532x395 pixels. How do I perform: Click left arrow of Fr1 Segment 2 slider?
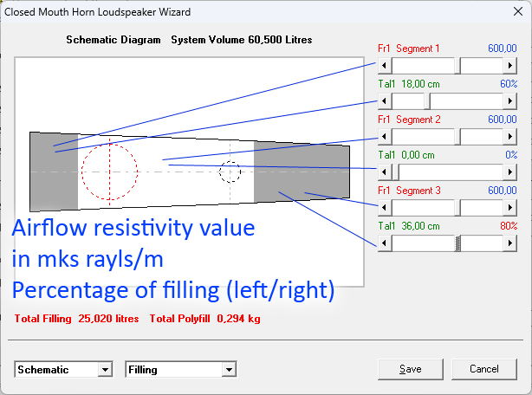click(x=385, y=137)
